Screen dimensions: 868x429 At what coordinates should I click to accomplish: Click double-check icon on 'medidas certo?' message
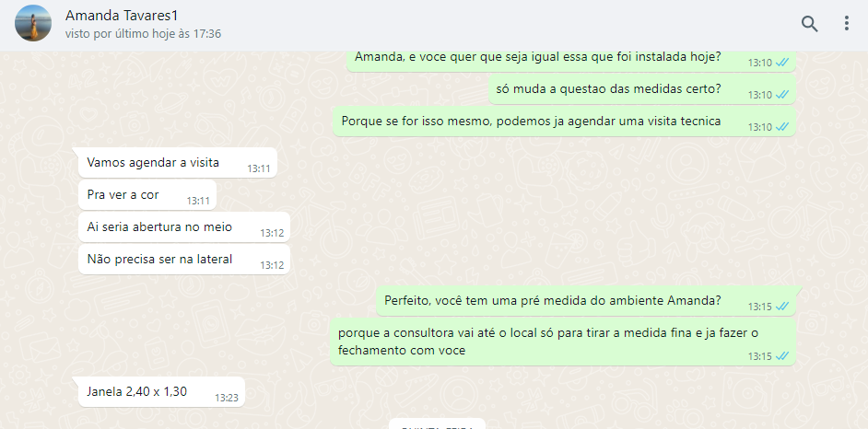pyautogui.click(x=781, y=95)
